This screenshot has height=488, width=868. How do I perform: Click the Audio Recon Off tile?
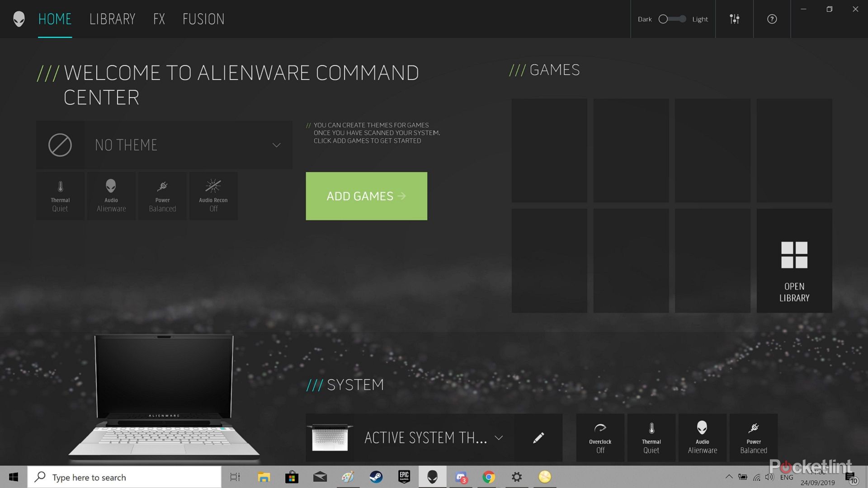pyautogui.click(x=213, y=196)
